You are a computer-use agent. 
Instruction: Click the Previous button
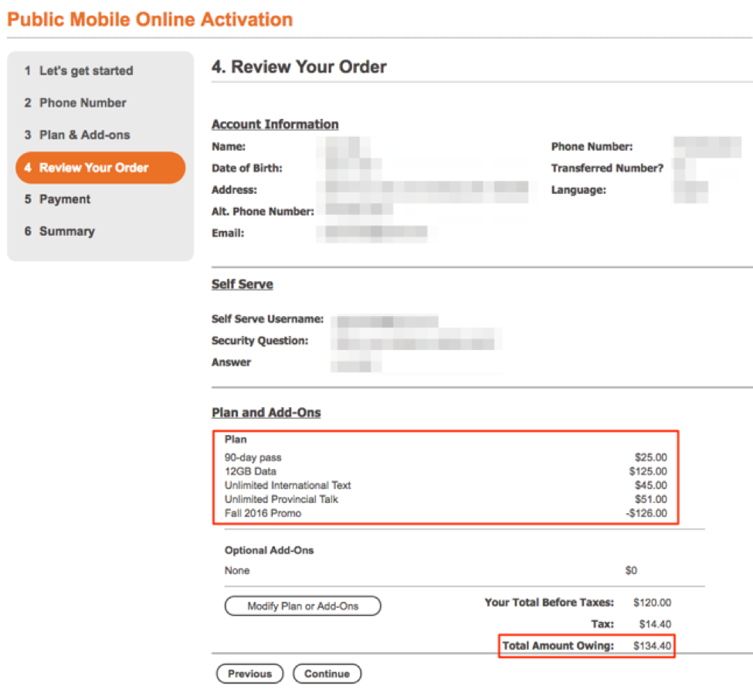249,674
